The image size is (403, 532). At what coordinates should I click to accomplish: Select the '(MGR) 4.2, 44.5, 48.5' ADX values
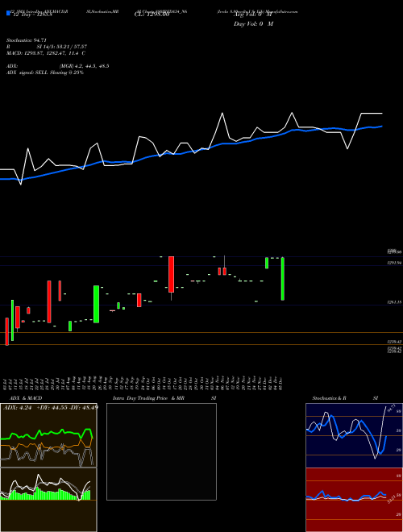coord(84,66)
